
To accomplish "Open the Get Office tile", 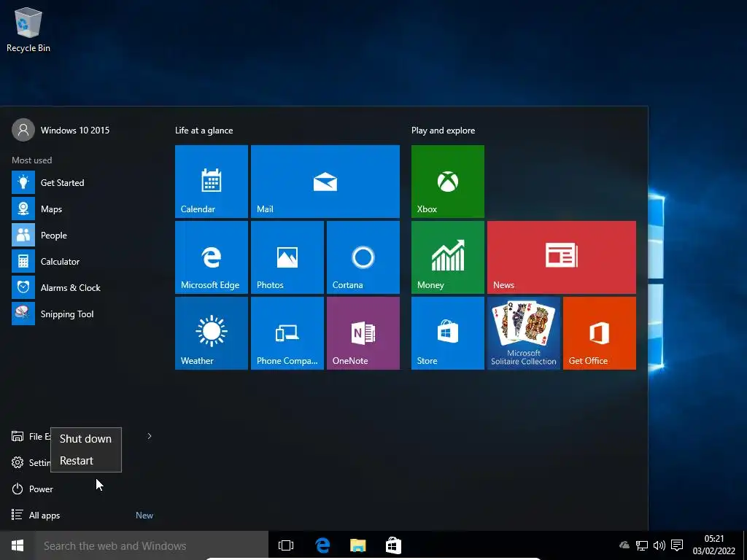I will 600,332.
